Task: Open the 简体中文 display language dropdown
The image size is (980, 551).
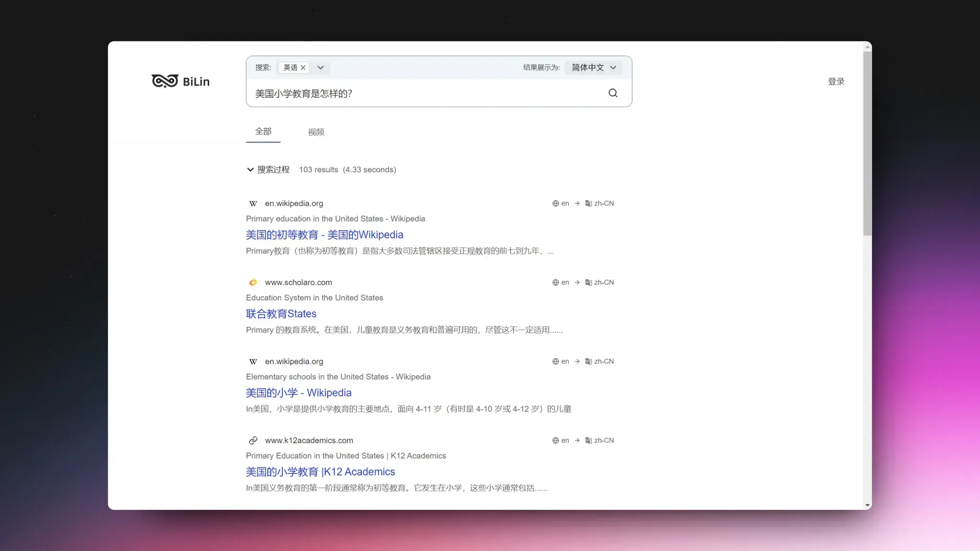Action: pyautogui.click(x=594, y=67)
